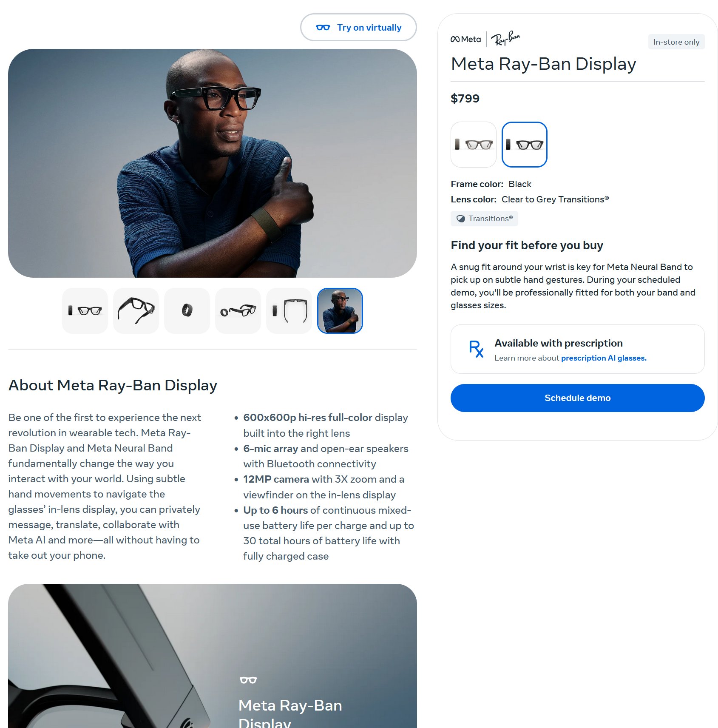Click the Schedule demo button
Screen dimensions: 718x728
(x=578, y=398)
